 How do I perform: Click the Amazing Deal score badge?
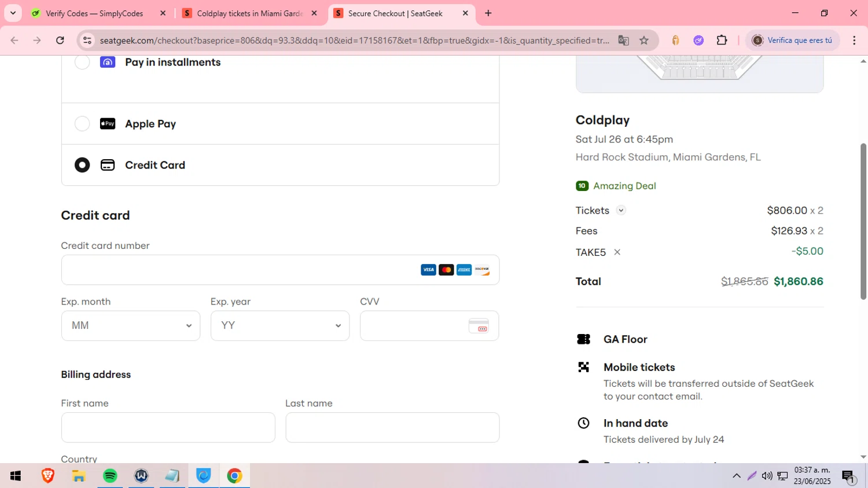click(582, 186)
